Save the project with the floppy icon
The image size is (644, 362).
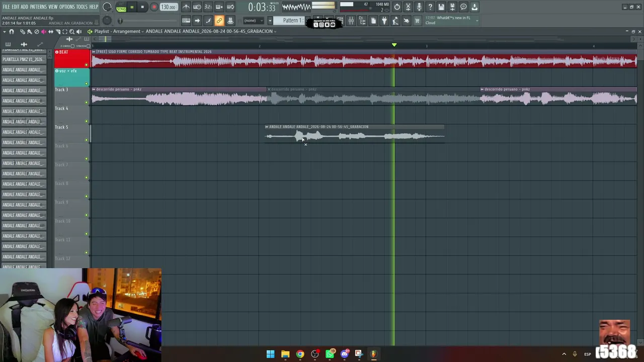[441, 7]
